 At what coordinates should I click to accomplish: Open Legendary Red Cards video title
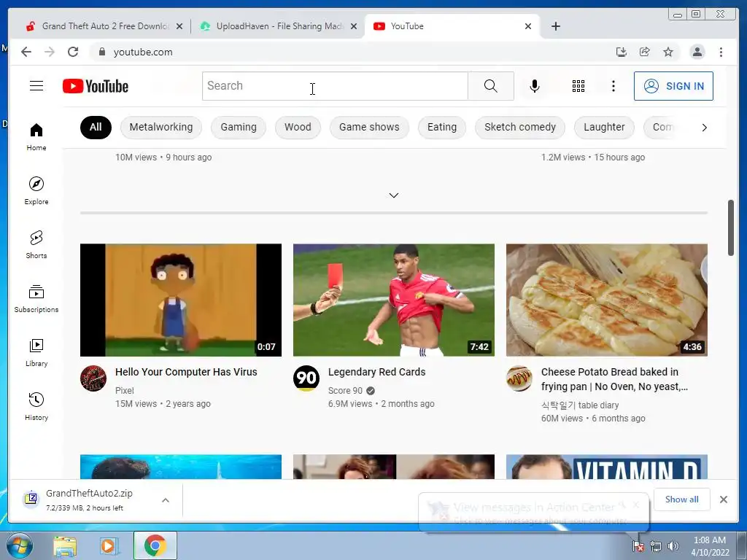pos(376,372)
